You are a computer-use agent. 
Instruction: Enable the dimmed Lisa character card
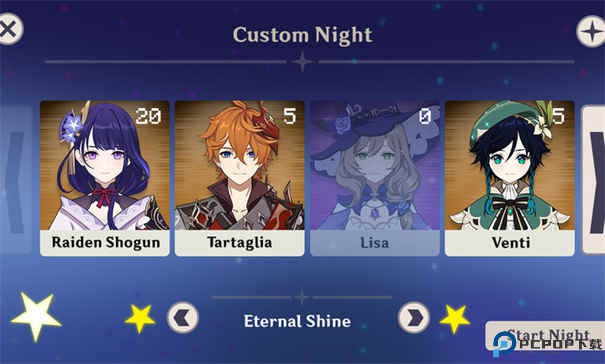375,178
